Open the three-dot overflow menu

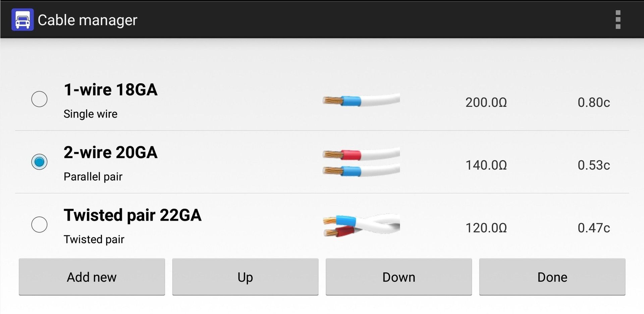[618, 20]
